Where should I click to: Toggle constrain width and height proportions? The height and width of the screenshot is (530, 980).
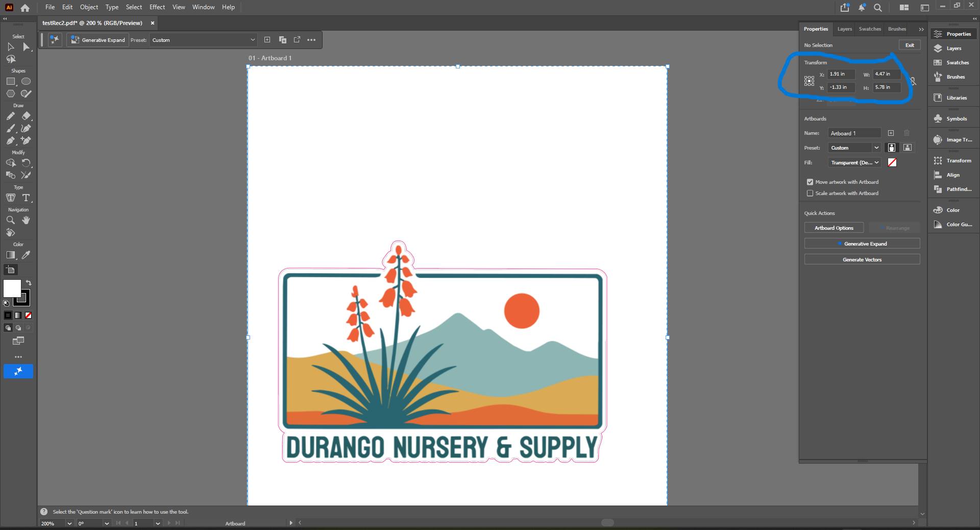tap(913, 81)
